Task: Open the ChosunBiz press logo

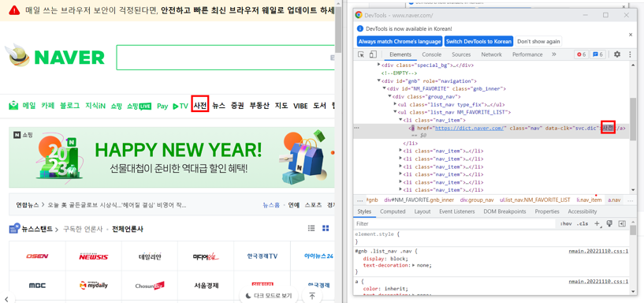Action: pyautogui.click(x=150, y=286)
